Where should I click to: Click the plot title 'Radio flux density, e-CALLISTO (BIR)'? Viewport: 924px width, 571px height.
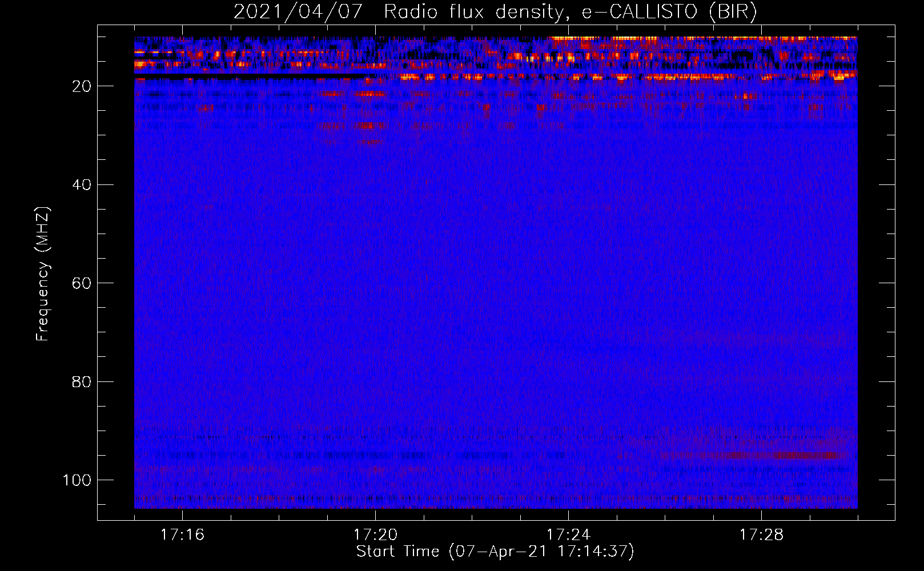[x=570, y=12]
